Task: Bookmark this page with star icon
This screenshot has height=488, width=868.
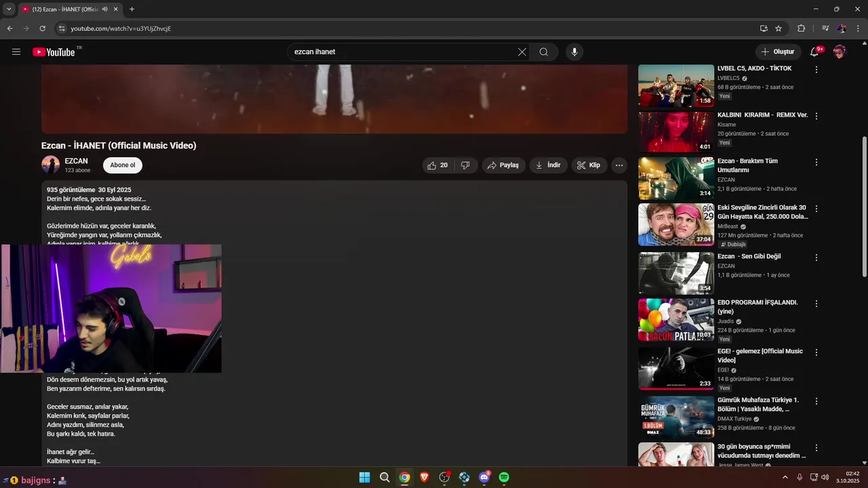Action: pyautogui.click(x=778, y=28)
